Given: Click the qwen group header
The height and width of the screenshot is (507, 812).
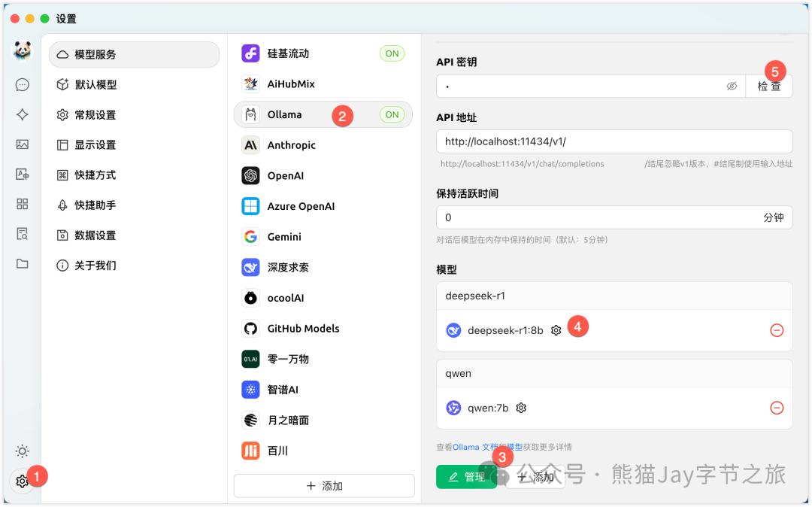Looking at the screenshot, I should (x=614, y=373).
